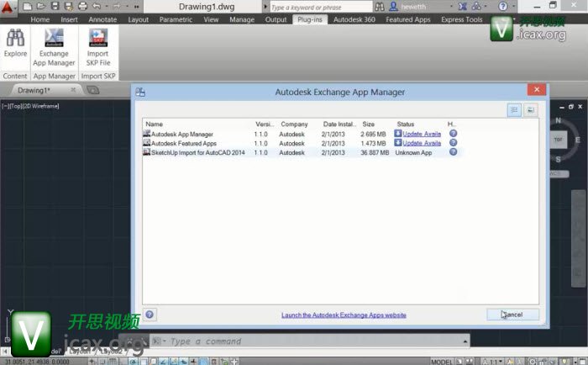
Task: Click the new tab icon next to Drawing1
Action: (x=93, y=90)
